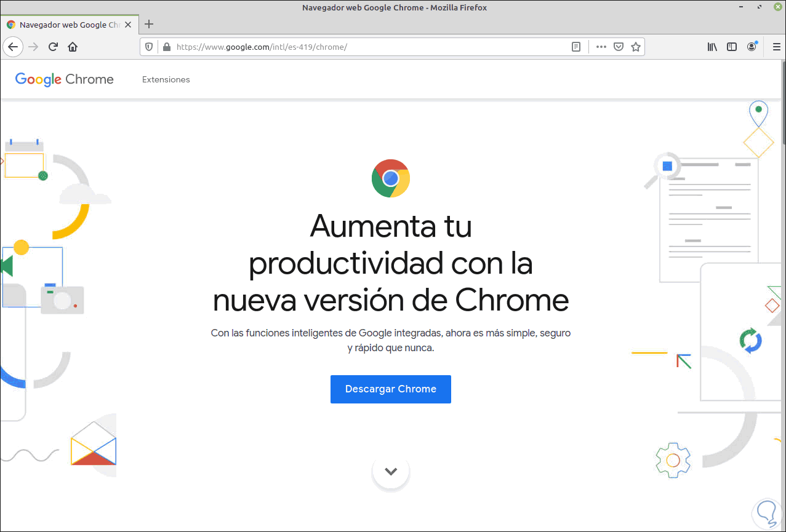Click the Google Chrome logo

(65, 79)
